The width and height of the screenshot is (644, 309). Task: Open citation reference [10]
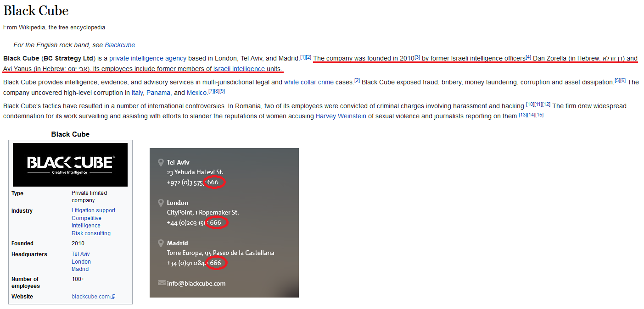pos(530,105)
